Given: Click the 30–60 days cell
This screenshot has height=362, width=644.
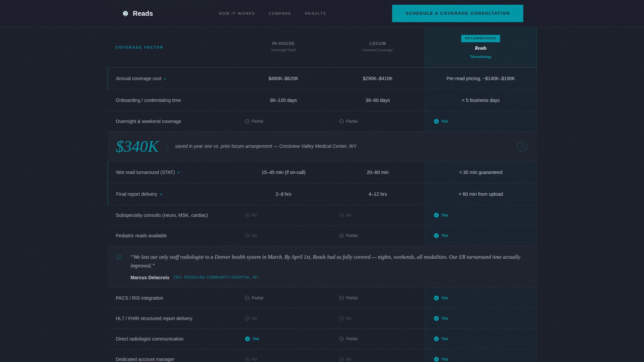Looking at the screenshot, I should [378, 100].
